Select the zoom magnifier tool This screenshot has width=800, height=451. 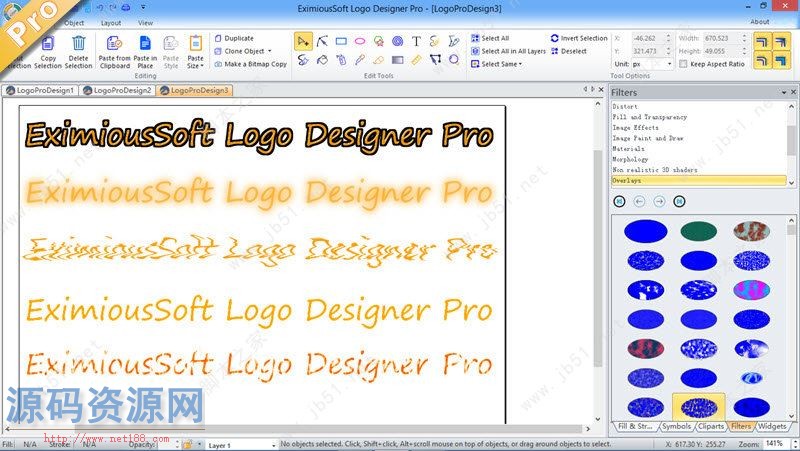(x=453, y=60)
